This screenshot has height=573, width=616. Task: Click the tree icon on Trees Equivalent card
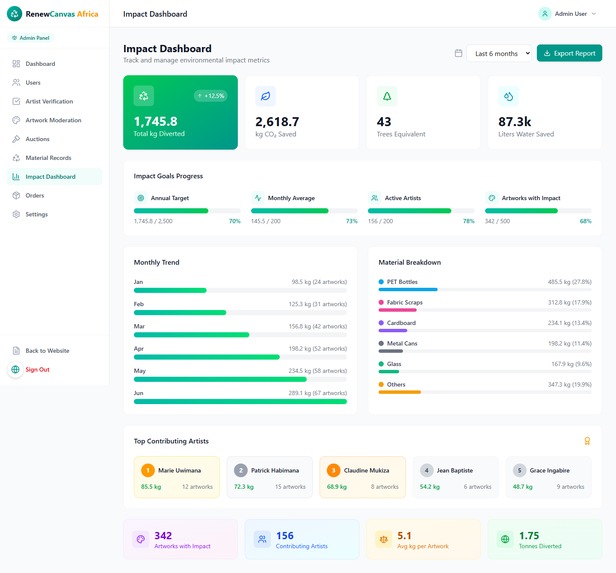[387, 96]
